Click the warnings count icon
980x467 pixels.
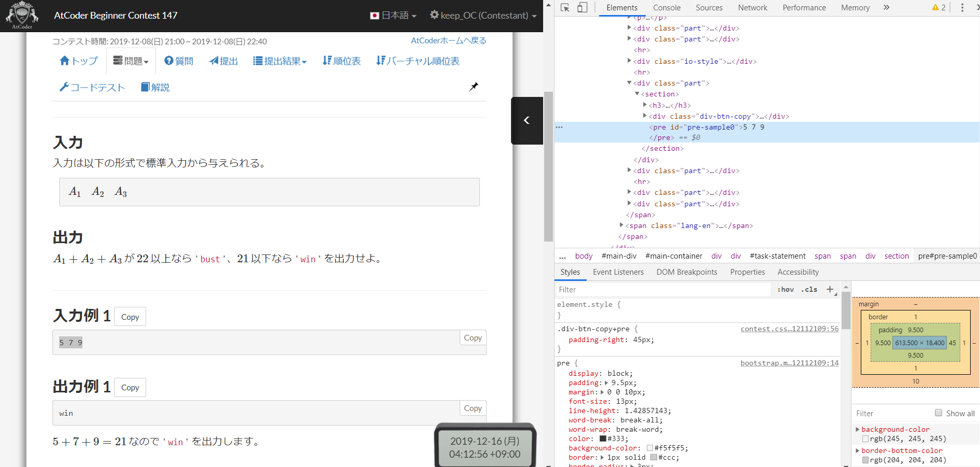pyautogui.click(x=939, y=8)
